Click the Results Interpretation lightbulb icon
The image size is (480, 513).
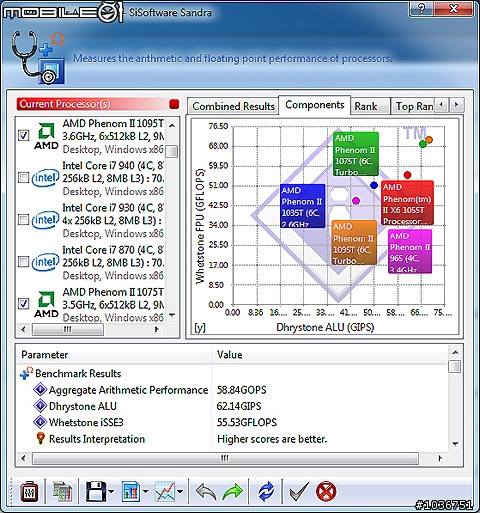pos(40,439)
